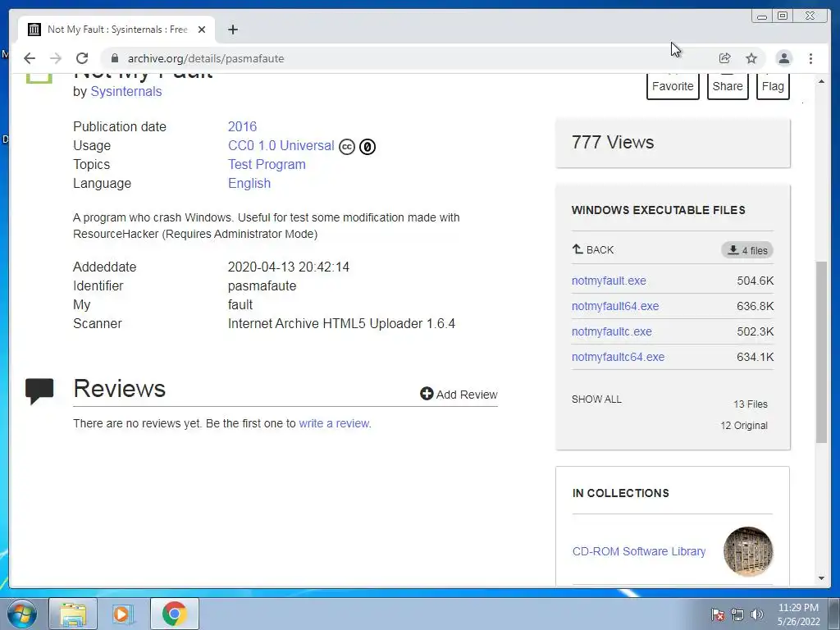Click the Share button on the page

tap(728, 86)
